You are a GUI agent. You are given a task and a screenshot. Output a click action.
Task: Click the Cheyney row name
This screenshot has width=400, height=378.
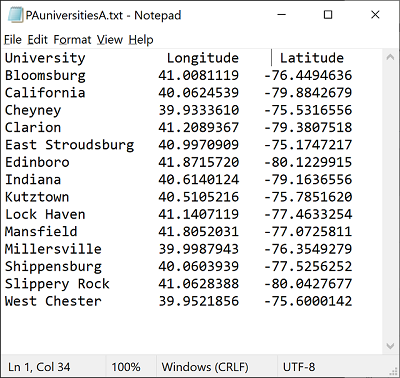(33, 111)
